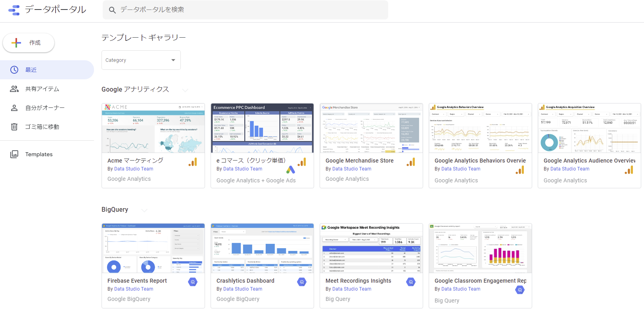Click Analytics icon on Acme マーケティング card

193,162
